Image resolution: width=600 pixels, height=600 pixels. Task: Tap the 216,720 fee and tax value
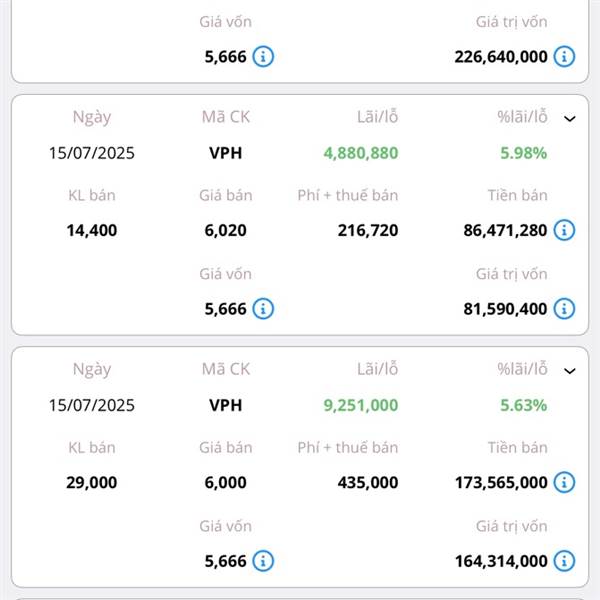367,230
